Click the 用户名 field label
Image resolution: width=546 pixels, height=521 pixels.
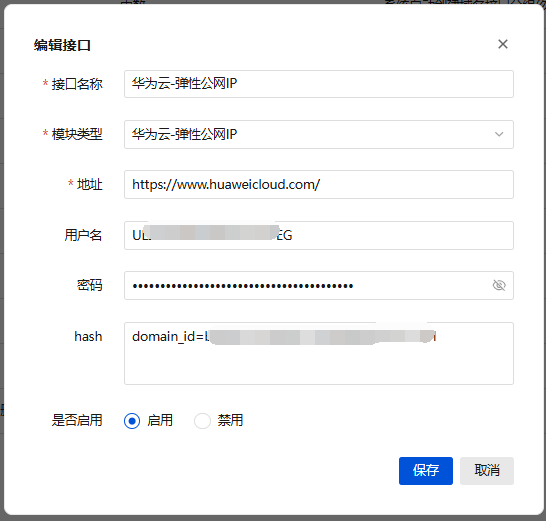[83, 235]
